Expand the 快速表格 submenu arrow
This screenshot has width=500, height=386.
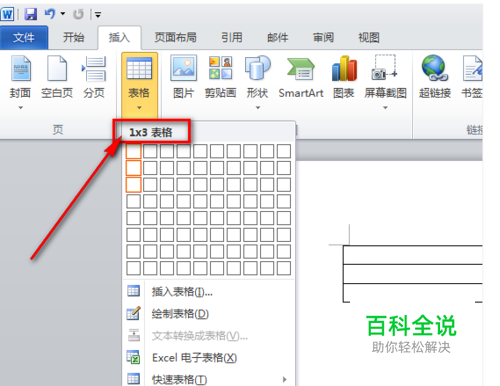pos(284,379)
